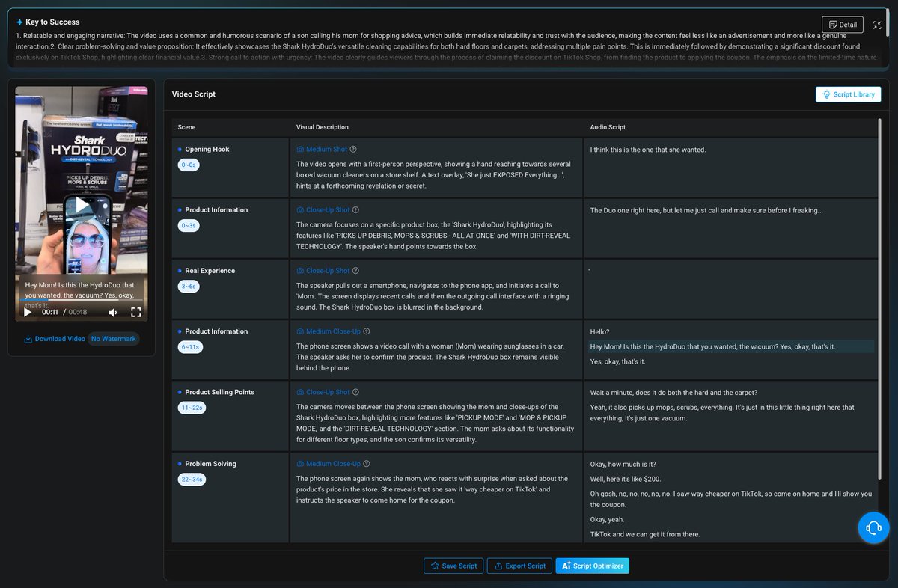Image resolution: width=898 pixels, height=588 pixels.
Task: Resume playback via the bottom play button
Action: [x=28, y=313]
